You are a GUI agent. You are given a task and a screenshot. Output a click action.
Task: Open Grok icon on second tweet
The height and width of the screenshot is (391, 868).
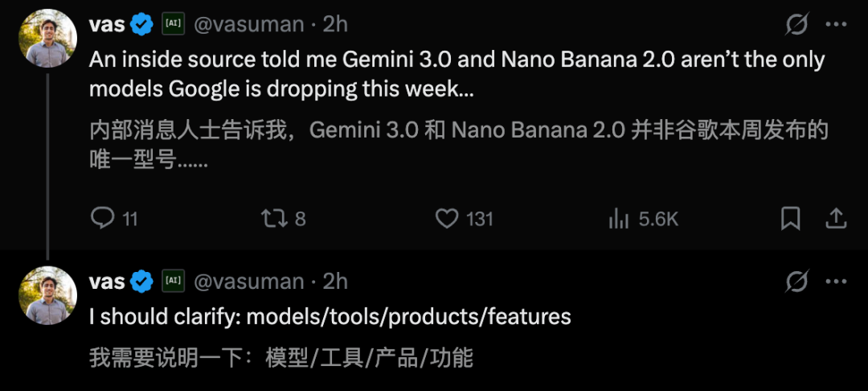[796, 282]
